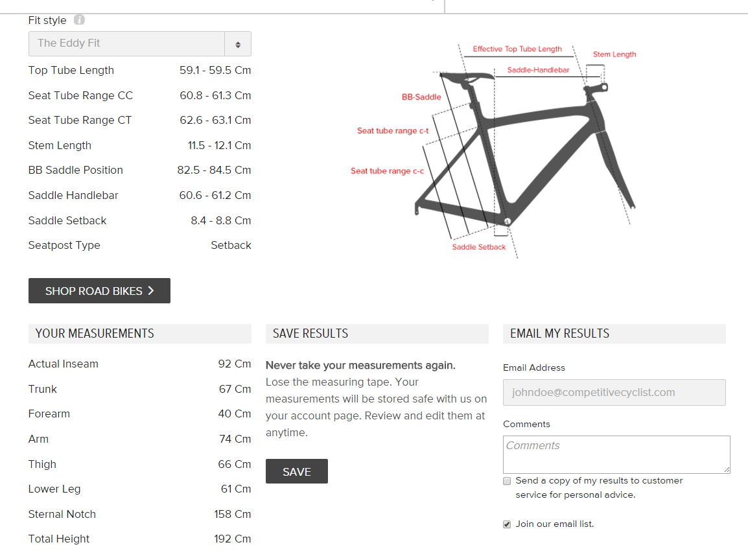Click the Stem Length label in diagram
The image size is (748, 560).
[x=614, y=54]
